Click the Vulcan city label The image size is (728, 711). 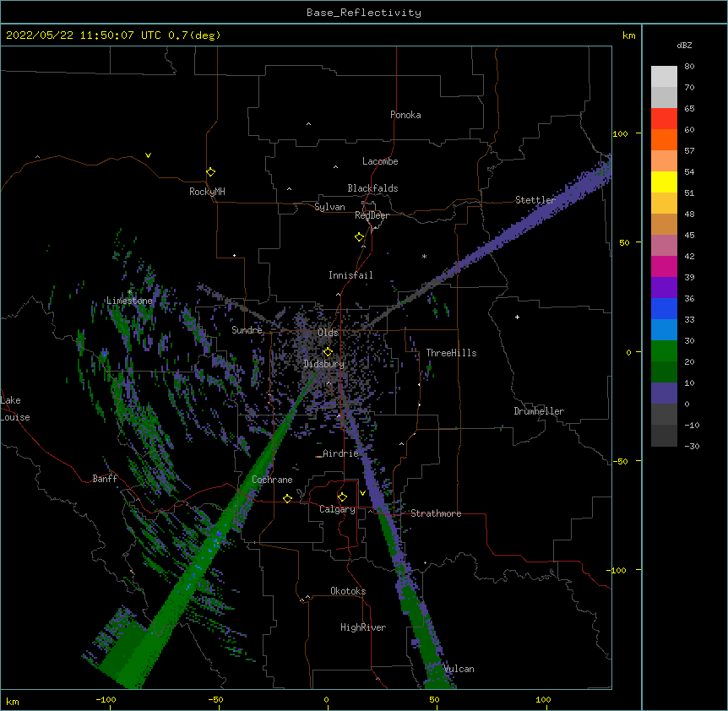click(459, 669)
